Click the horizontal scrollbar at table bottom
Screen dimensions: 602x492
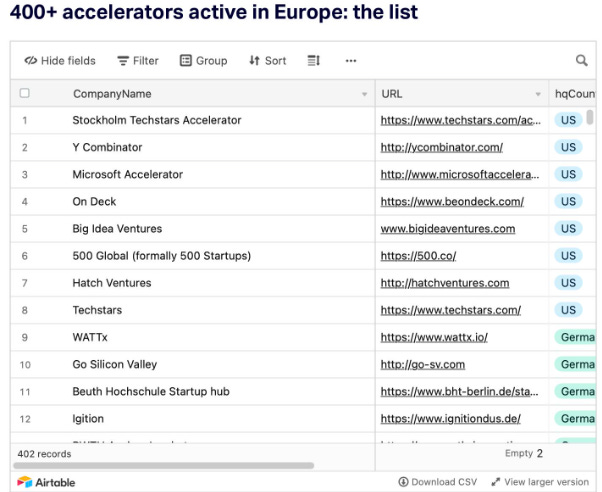tap(164, 465)
